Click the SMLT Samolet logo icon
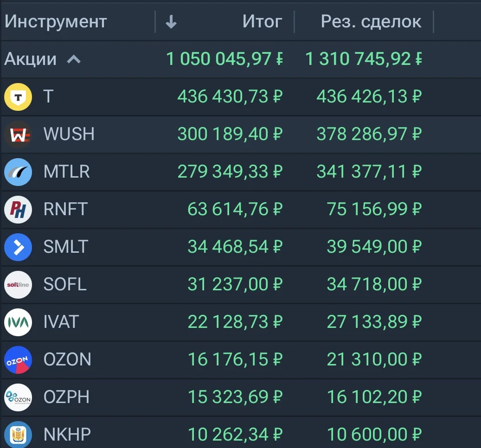 pyautogui.click(x=18, y=247)
